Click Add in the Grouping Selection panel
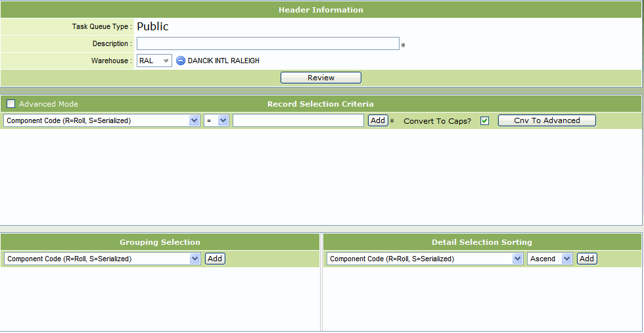 [215, 259]
